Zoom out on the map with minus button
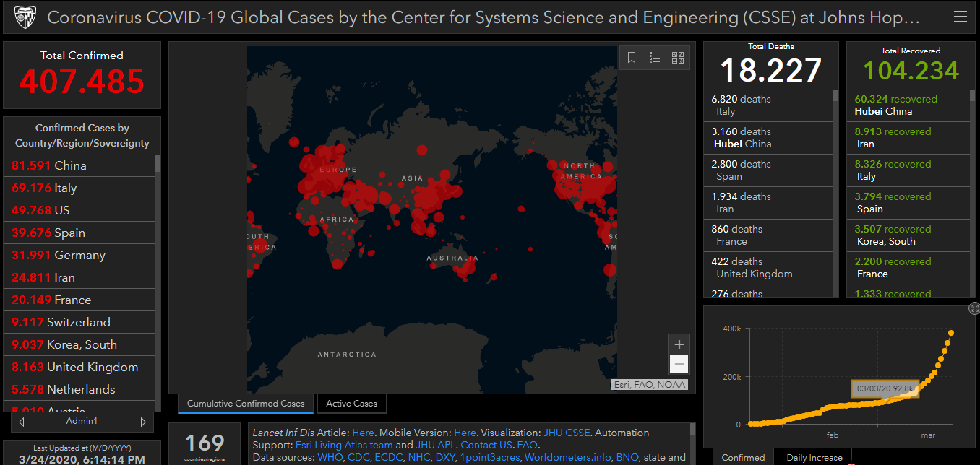 tap(679, 365)
